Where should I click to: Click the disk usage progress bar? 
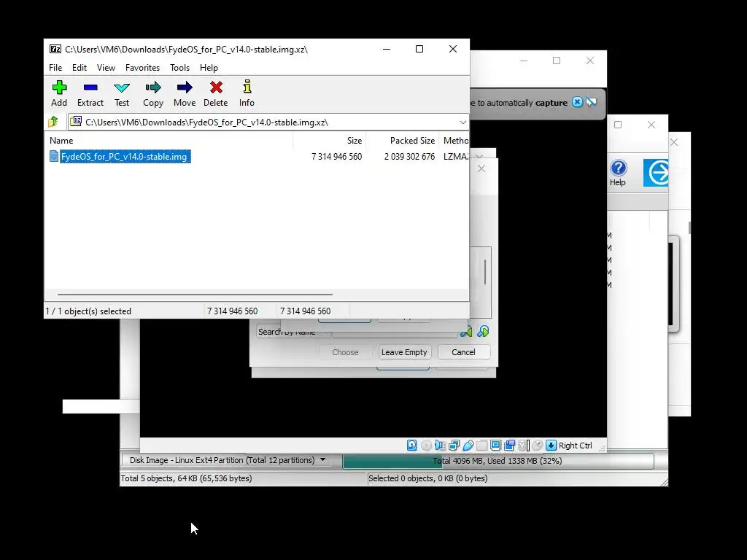click(x=498, y=461)
